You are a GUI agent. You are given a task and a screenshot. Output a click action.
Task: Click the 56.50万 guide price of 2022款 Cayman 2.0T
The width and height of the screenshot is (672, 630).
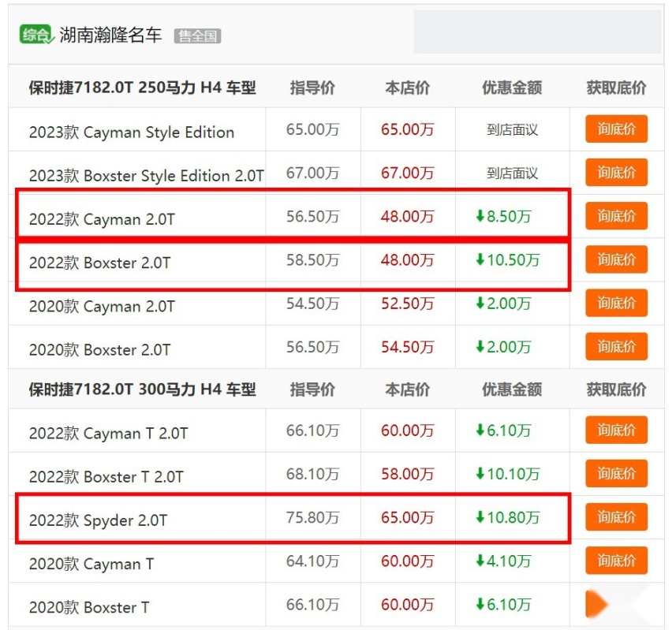tap(313, 216)
